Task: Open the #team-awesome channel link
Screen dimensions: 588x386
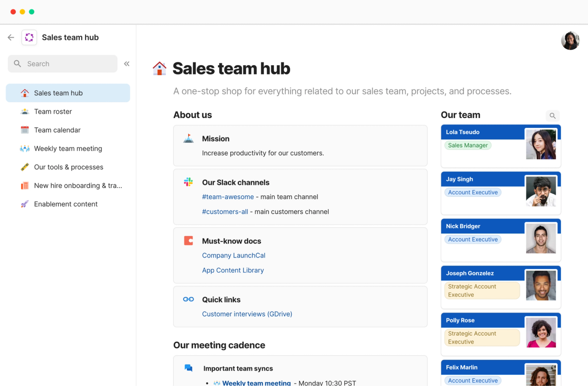Action: 228,197
